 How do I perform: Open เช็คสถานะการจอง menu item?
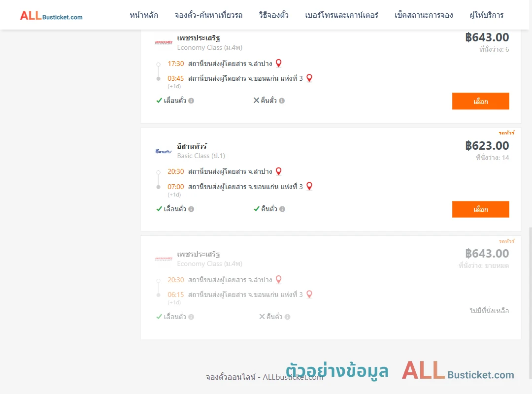click(424, 15)
